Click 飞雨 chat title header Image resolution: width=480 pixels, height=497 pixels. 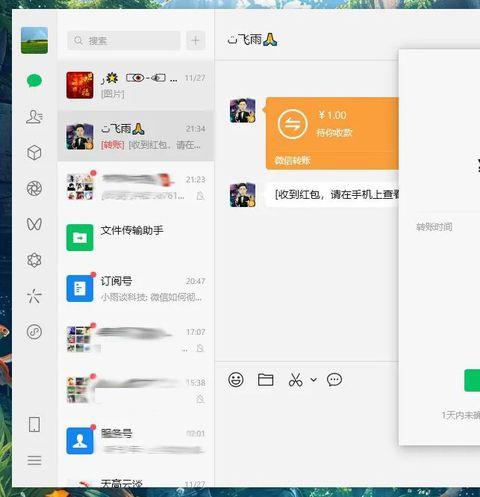pyautogui.click(x=252, y=40)
